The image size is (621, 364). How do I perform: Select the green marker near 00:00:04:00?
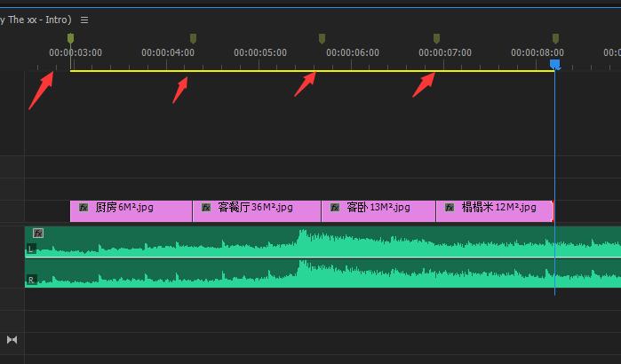[193, 38]
